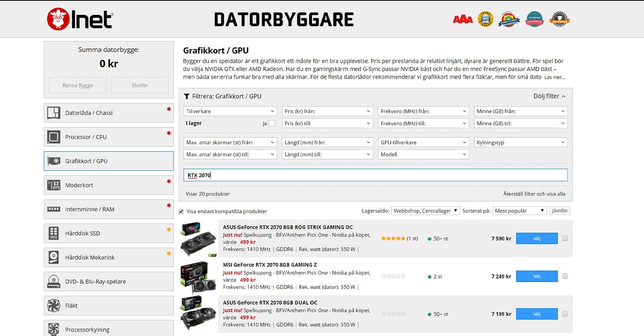Toggle the I lager Ja checkbox
The height and width of the screenshot is (336, 644).
pos(272,123)
